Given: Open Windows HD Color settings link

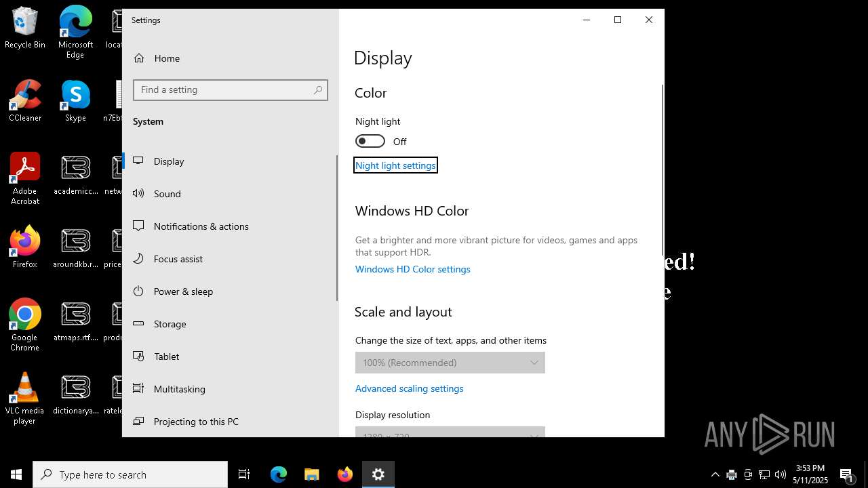Looking at the screenshot, I should 413,269.
